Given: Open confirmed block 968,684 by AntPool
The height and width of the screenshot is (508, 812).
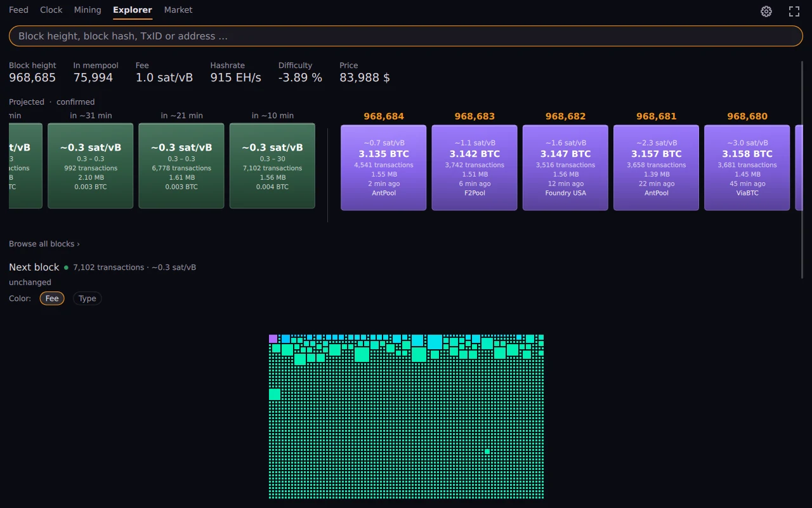Looking at the screenshot, I should click(x=384, y=168).
